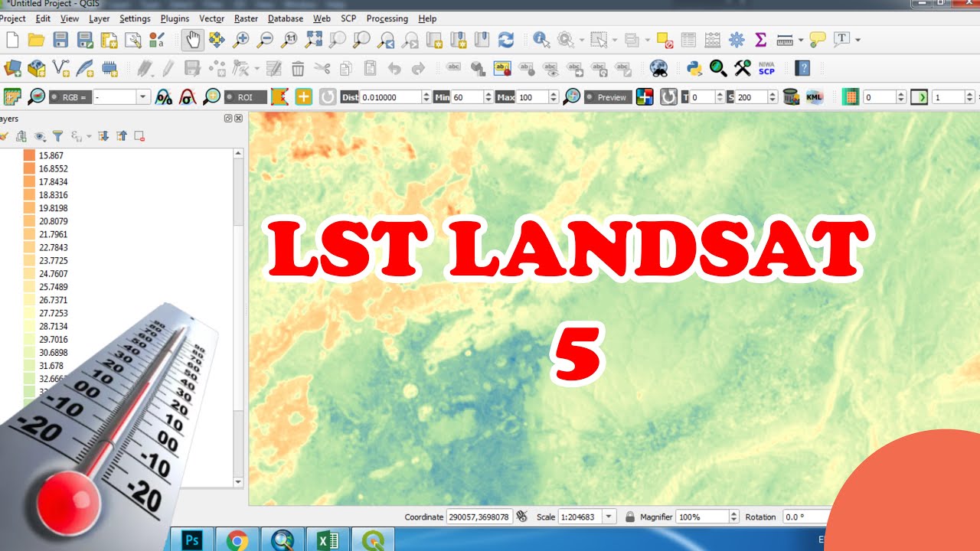Open the Python console icon

click(694, 68)
